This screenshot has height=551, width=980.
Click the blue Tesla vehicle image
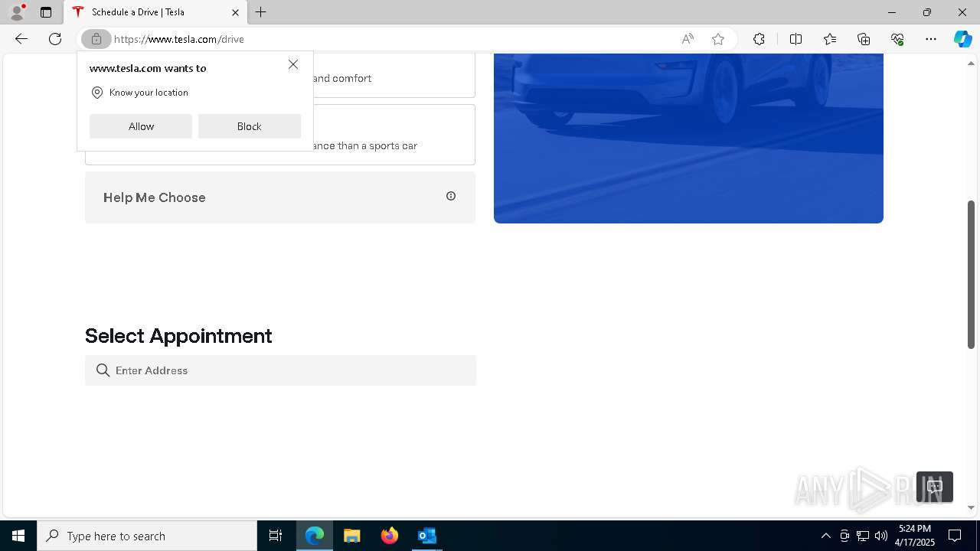688,139
